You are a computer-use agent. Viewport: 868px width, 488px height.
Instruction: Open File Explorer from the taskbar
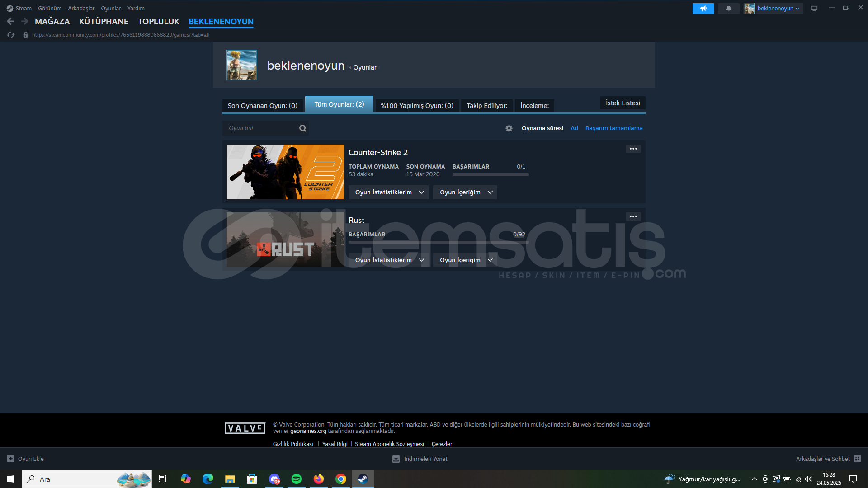[x=230, y=479]
